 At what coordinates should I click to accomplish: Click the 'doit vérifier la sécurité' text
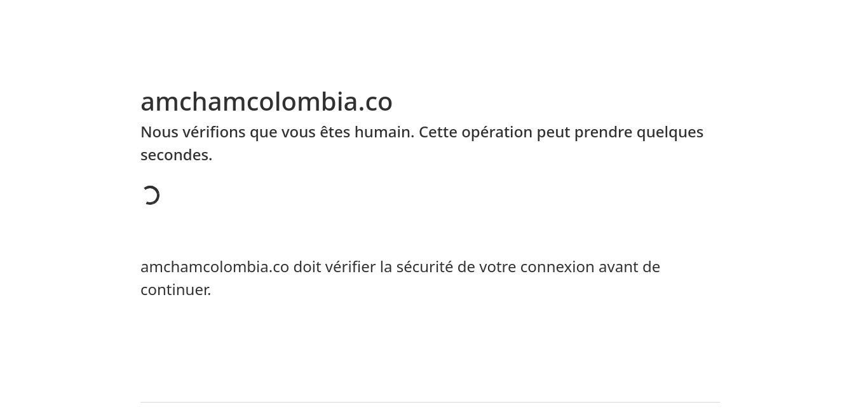click(x=373, y=267)
